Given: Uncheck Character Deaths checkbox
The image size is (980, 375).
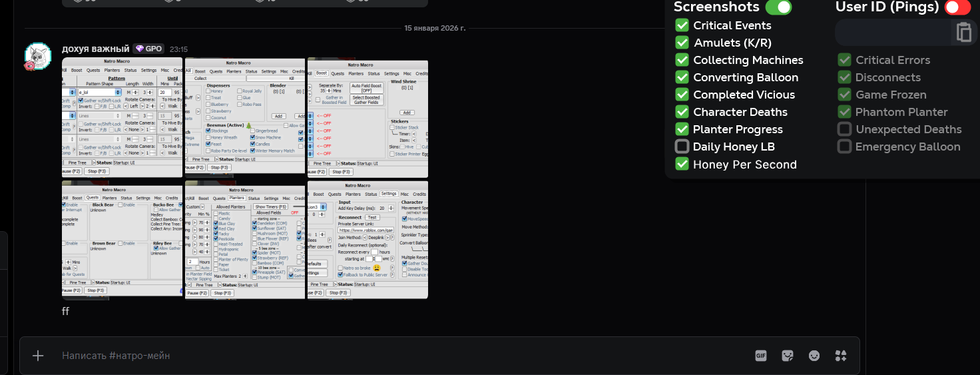Looking at the screenshot, I should tap(682, 112).
